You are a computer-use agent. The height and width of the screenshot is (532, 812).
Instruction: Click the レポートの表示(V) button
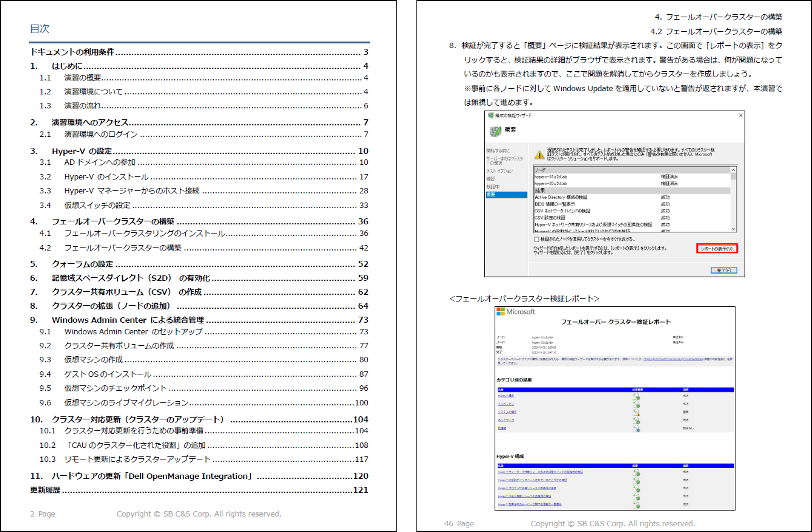pyautogui.click(x=717, y=249)
